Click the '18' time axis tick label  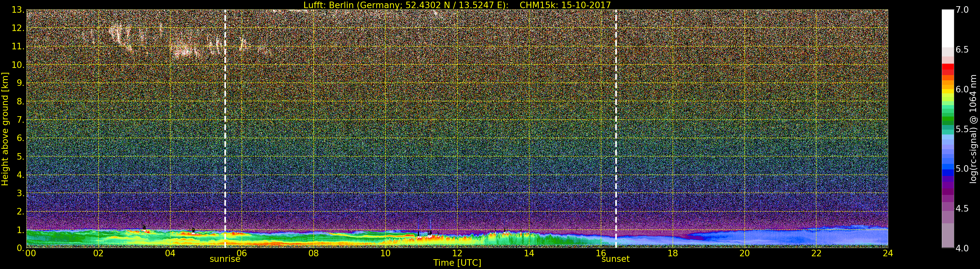click(x=673, y=253)
